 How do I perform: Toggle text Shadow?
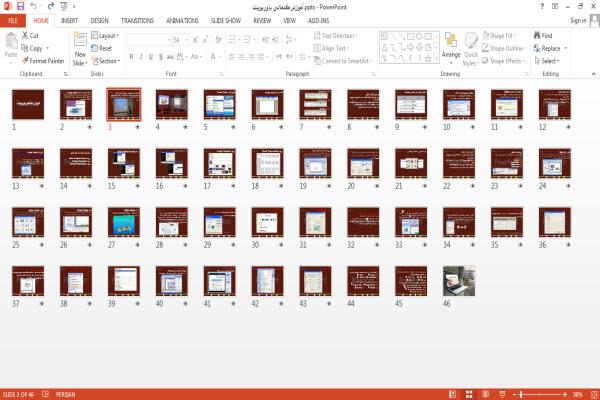[x=161, y=57]
